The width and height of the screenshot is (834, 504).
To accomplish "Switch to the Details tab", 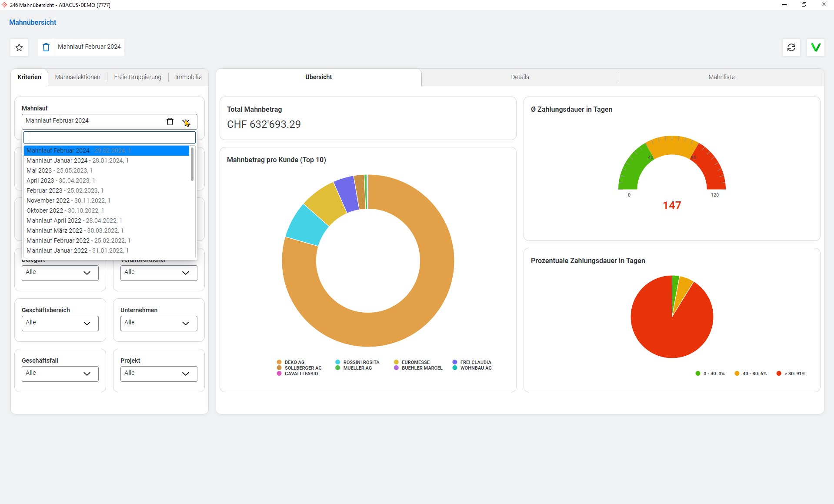I will pyautogui.click(x=520, y=77).
